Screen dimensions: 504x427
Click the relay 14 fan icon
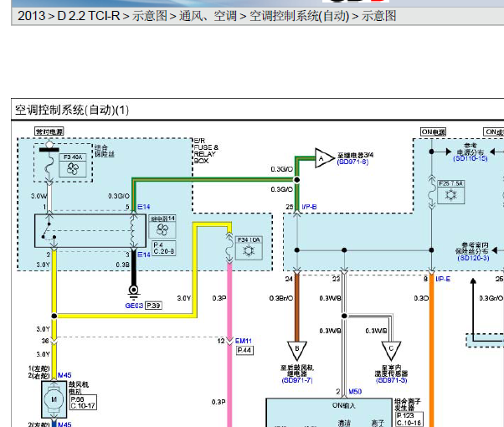[x=162, y=227]
